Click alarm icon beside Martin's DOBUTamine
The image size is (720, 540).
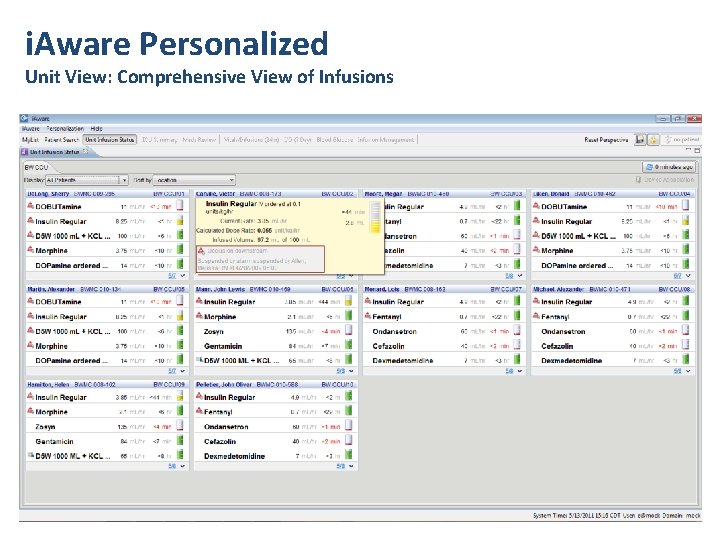[30, 301]
